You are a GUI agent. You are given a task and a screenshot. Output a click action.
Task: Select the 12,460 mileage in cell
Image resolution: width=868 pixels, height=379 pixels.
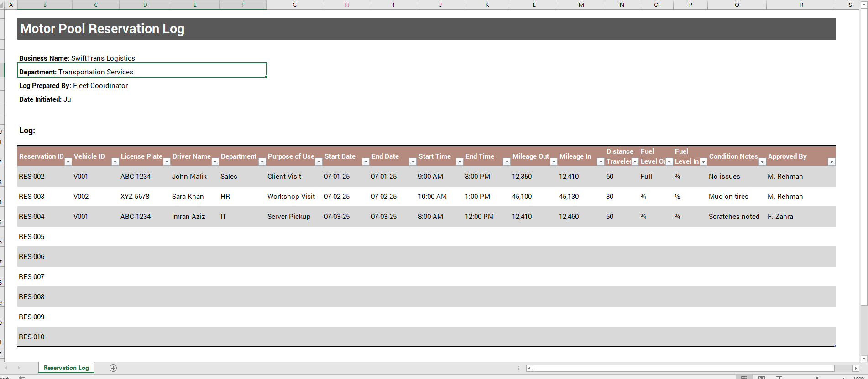[x=581, y=217]
